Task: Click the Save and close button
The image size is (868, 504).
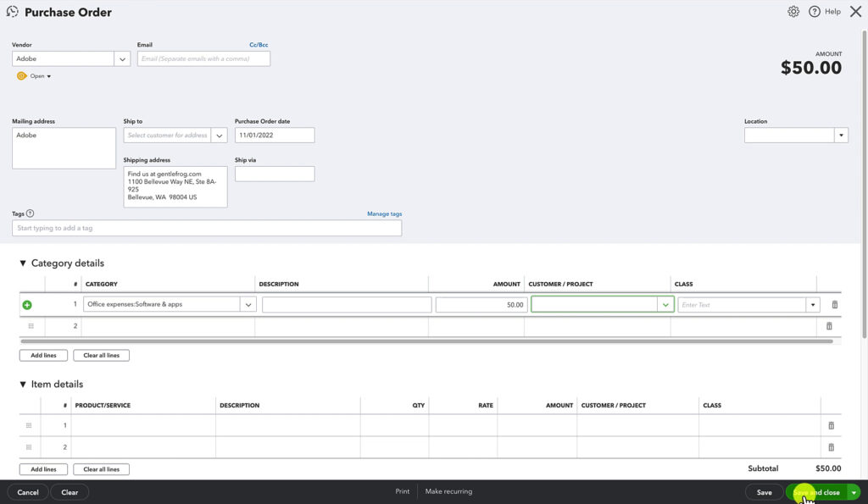Action: [818, 491]
